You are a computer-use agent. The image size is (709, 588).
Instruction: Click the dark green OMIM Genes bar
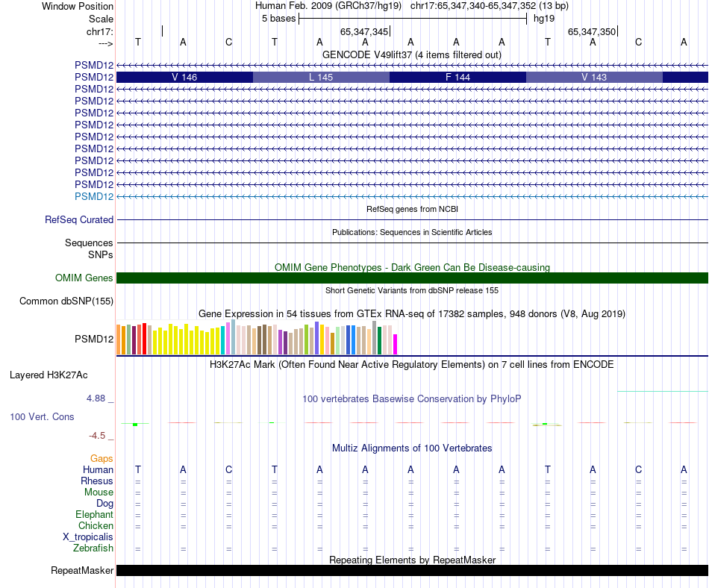click(x=413, y=278)
